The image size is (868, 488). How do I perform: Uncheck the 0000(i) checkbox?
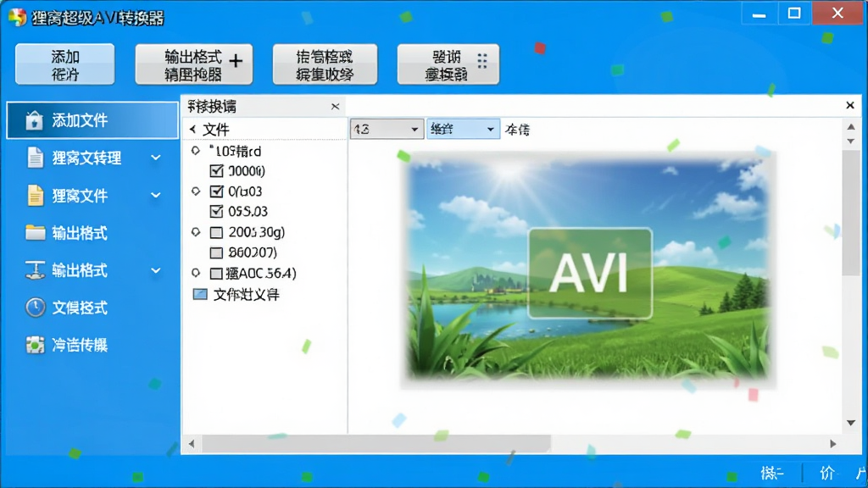tap(216, 171)
